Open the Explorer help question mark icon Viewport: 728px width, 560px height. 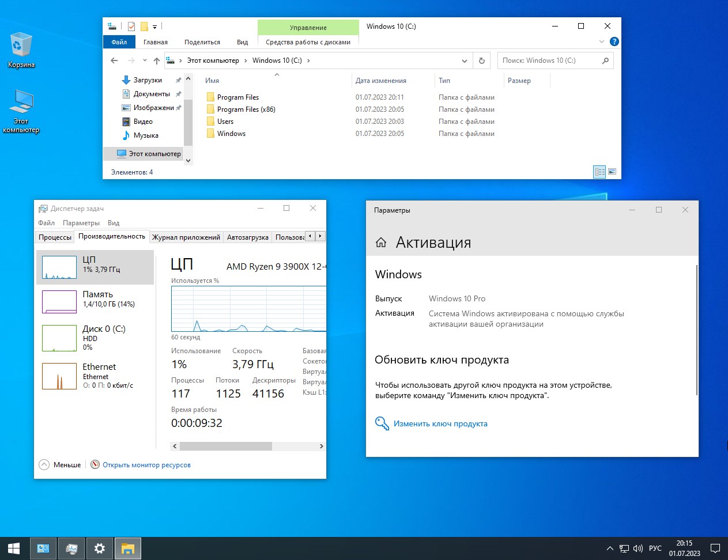[x=614, y=41]
